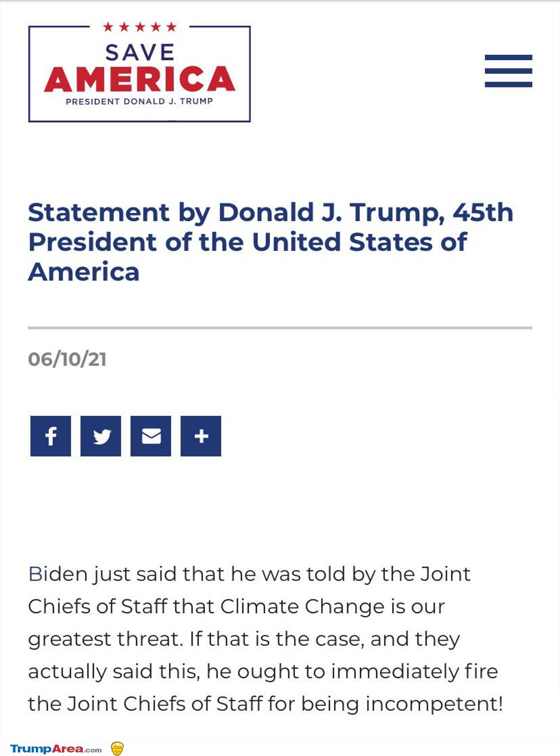Click the gray horizontal divider line
This screenshot has width=560, height=756.
point(280,328)
